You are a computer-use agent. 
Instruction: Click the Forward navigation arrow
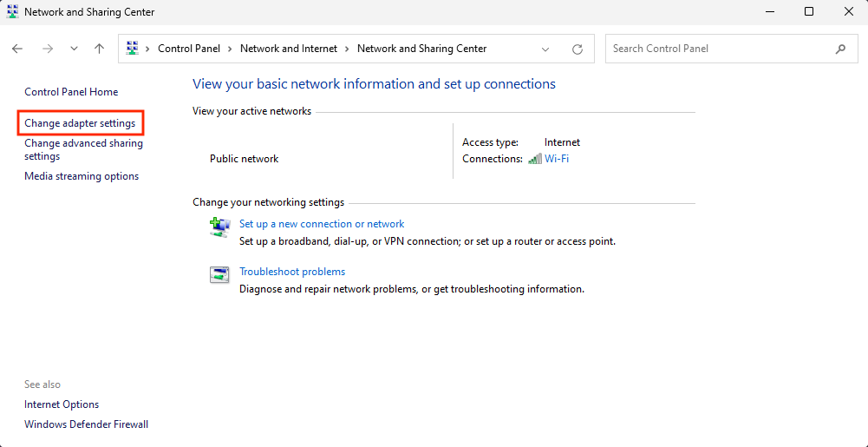[x=49, y=49]
